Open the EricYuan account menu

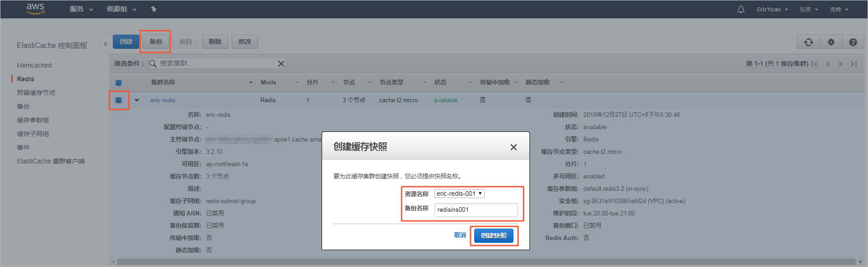[772, 9]
